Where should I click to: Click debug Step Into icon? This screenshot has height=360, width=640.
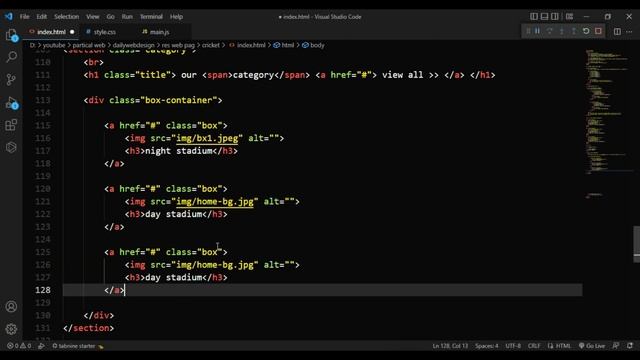click(562, 31)
